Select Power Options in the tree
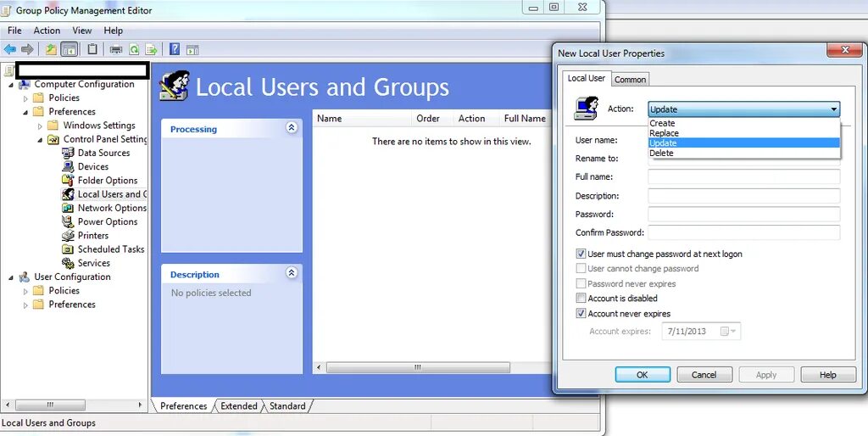The image size is (868, 436). click(x=108, y=221)
